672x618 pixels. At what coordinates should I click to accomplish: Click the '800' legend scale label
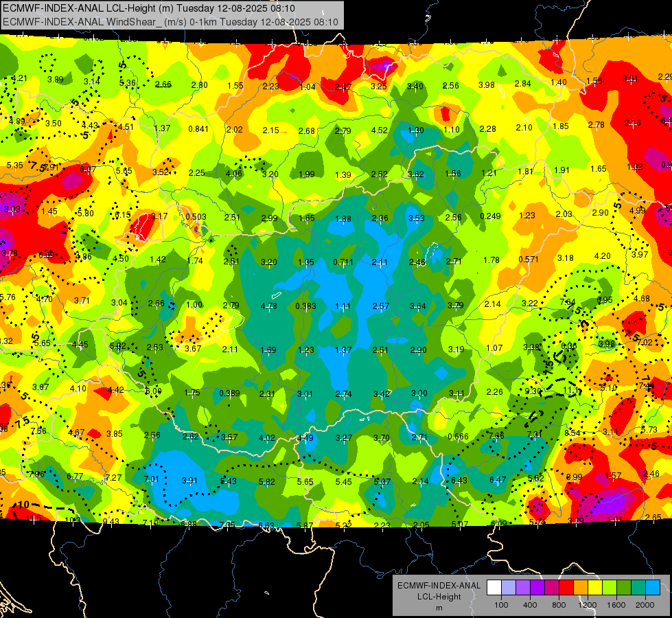[559, 605]
